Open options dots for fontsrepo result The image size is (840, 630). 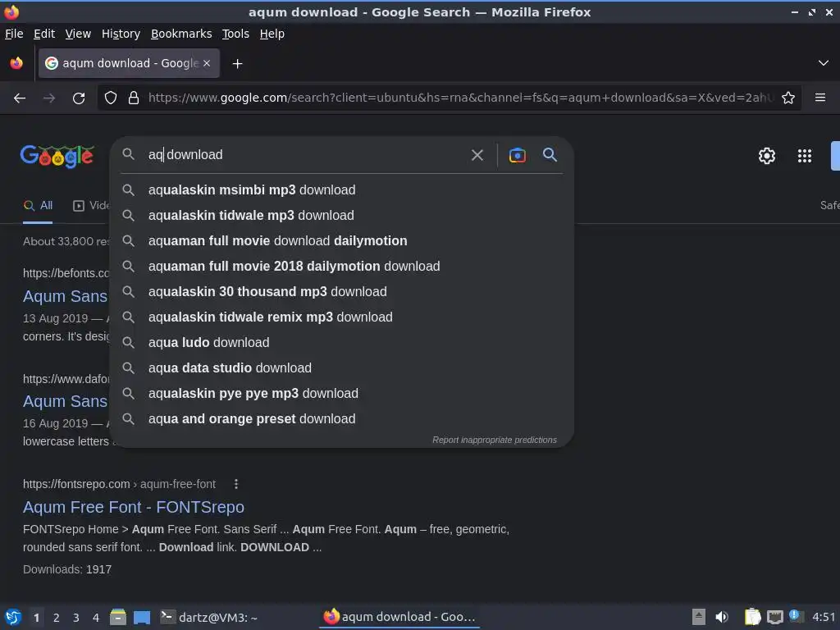[235, 484]
